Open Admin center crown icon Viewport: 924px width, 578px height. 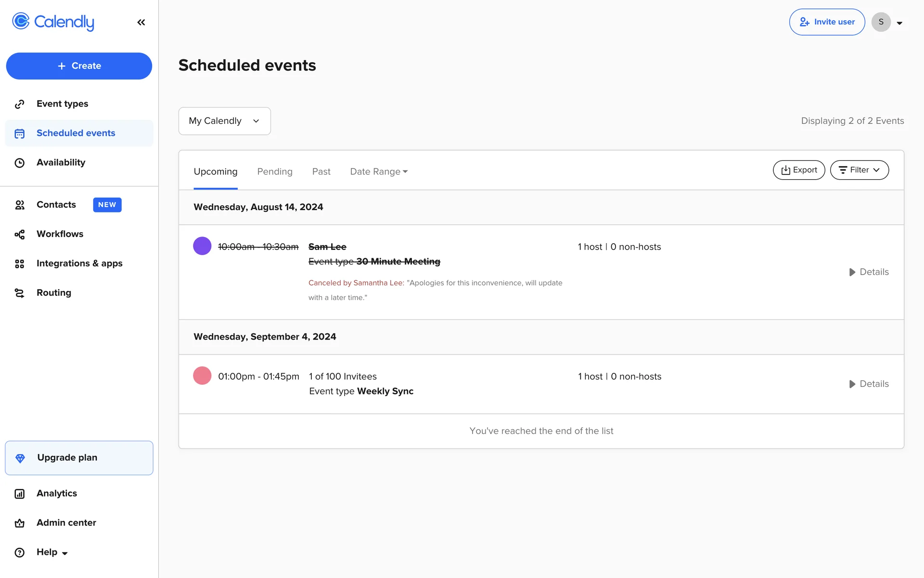tap(19, 523)
